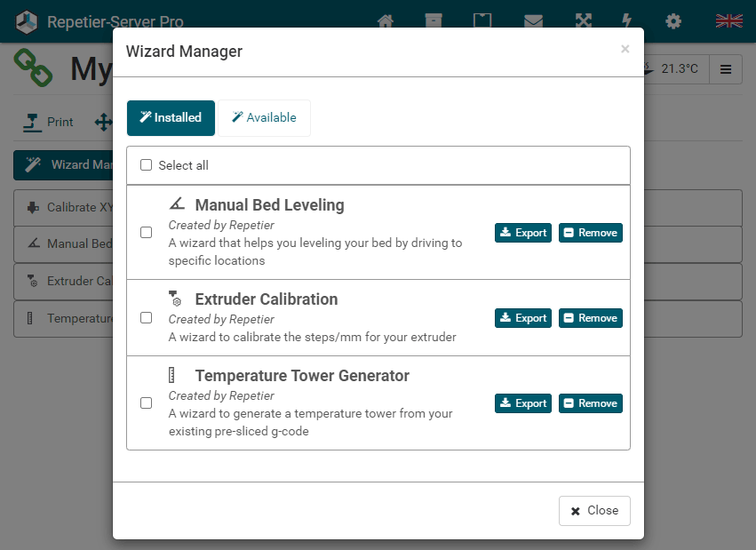756x550 pixels.
Task: Open the settings gear icon
Action: click(674, 21)
